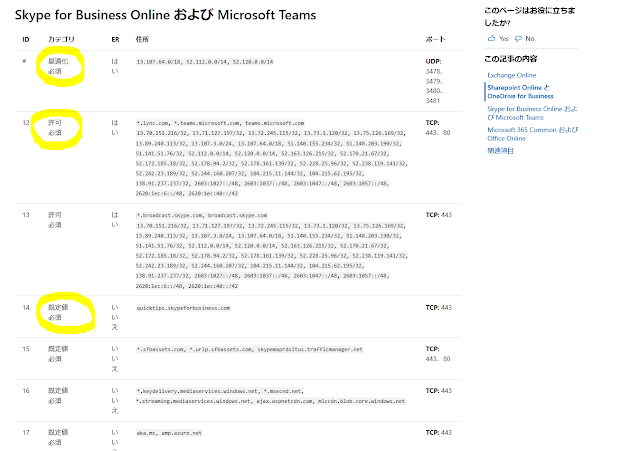Select quicktips.skypeforbusiness.com address
640x451 pixels.
(x=183, y=308)
